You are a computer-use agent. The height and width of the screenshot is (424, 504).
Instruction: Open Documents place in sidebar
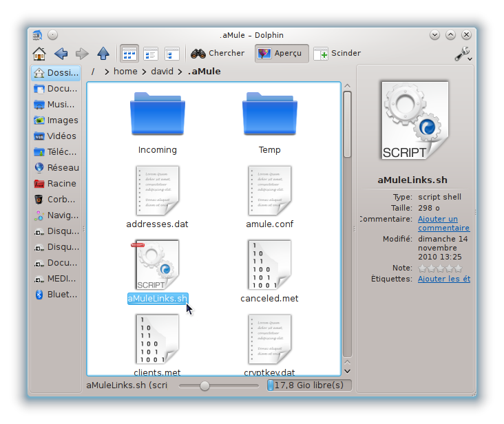click(56, 89)
